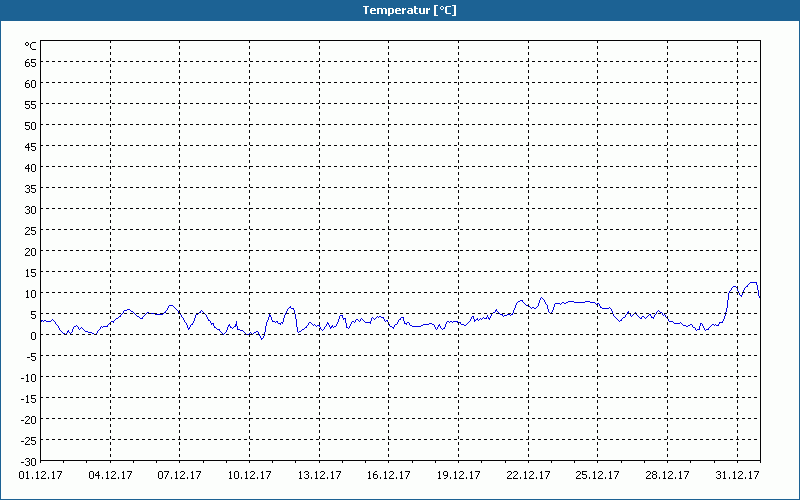
Task: Click the 04.12.17 date label
Action: [110, 476]
